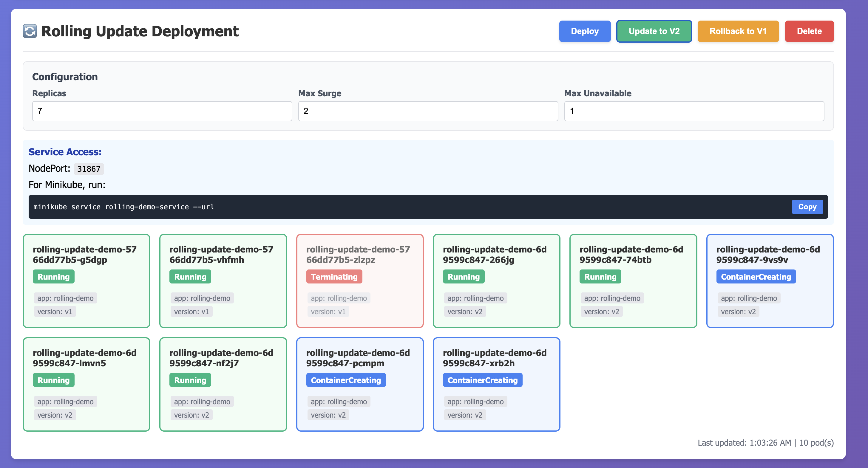This screenshot has height=468, width=868.
Task: Click the app: rolling-demo tag on pod 266jg
Action: [475, 298]
